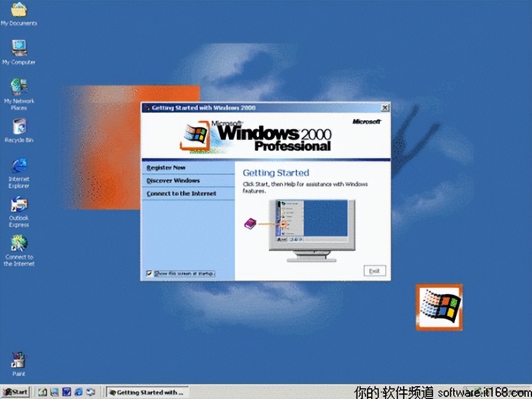Select the desktop Connect to the Internet icon
The width and height of the screenshot is (532, 399).
coord(19,244)
